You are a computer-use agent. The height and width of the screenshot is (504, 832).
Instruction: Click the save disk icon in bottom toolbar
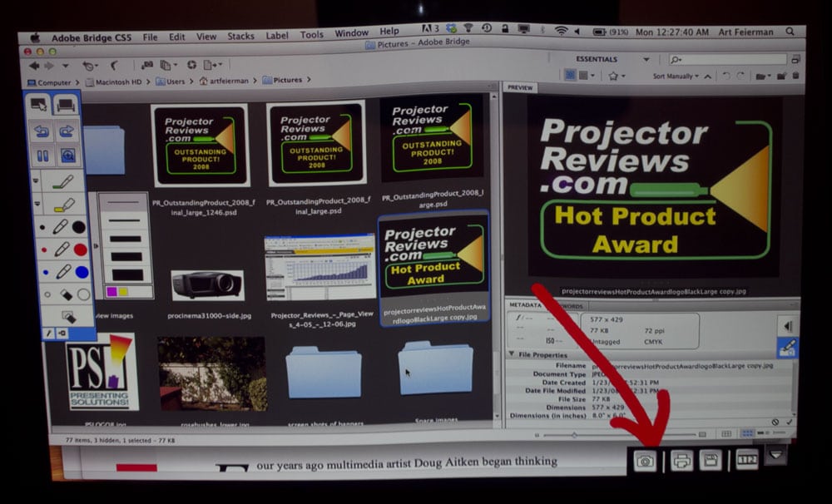pos(711,460)
